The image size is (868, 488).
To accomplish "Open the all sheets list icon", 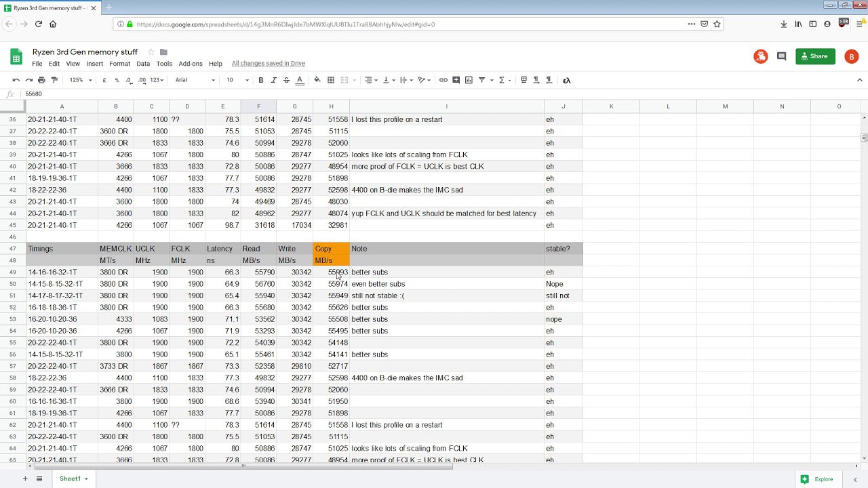I will (39, 479).
